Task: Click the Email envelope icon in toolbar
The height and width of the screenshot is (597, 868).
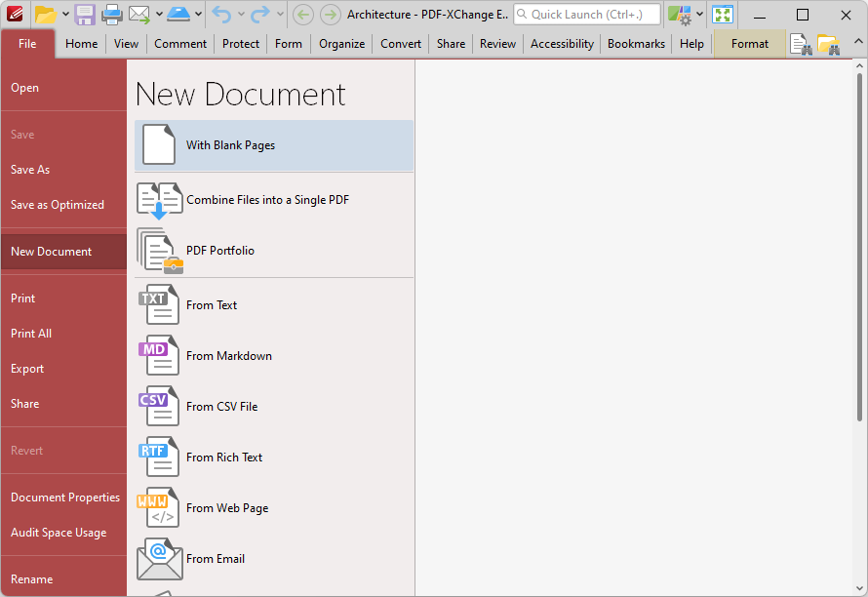Action: point(139,15)
